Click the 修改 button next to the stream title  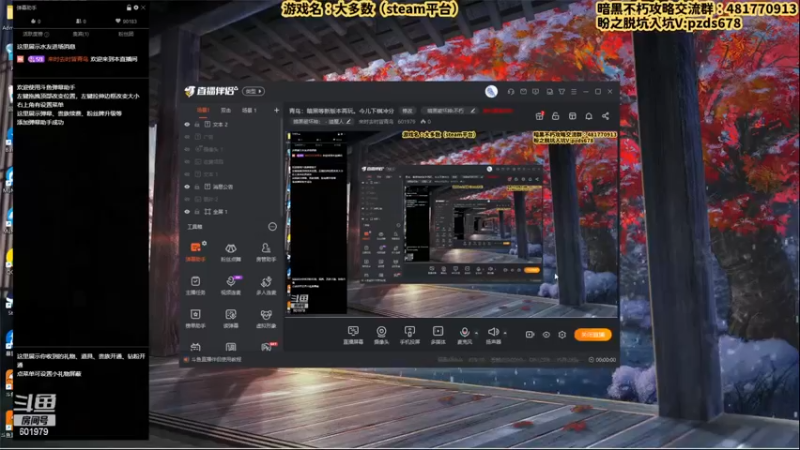(x=407, y=111)
